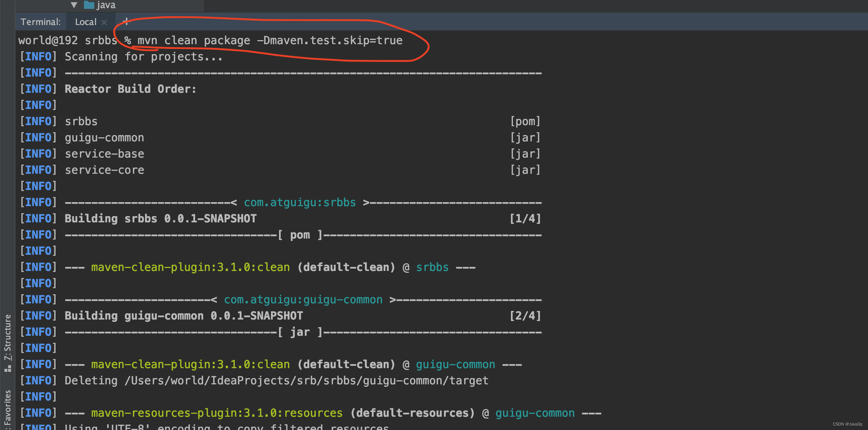Click the Structure panel icon

[8, 368]
